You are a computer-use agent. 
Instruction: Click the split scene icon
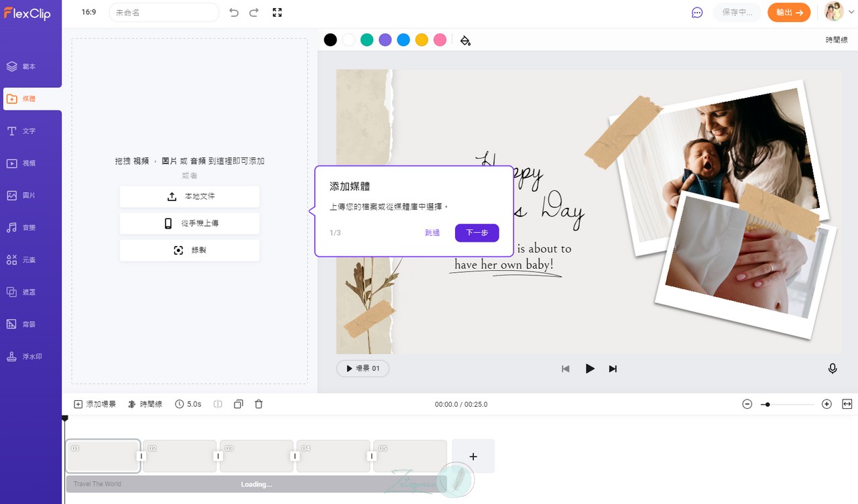pyautogui.click(x=218, y=404)
